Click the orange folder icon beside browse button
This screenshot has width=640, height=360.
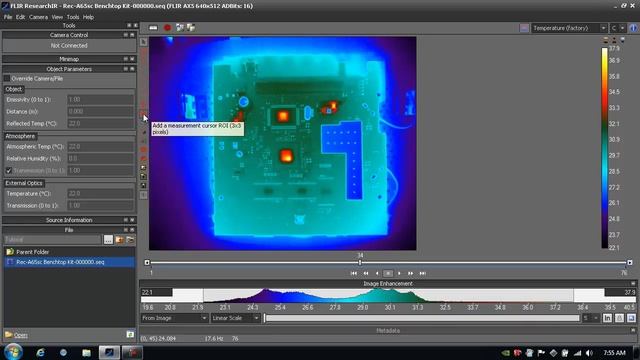tap(120, 240)
